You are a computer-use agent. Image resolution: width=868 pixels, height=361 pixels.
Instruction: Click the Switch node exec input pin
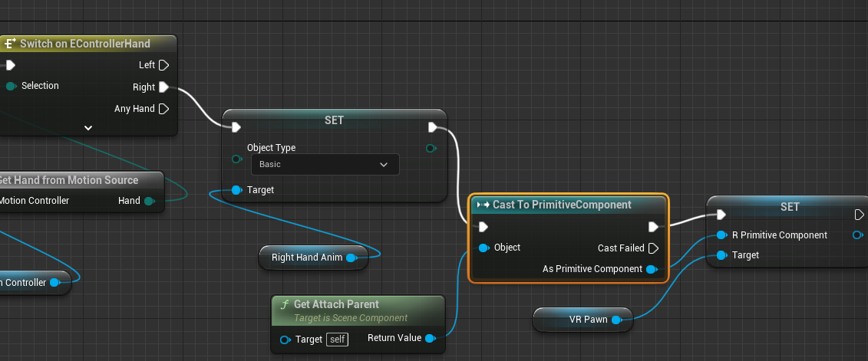click(10, 65)
